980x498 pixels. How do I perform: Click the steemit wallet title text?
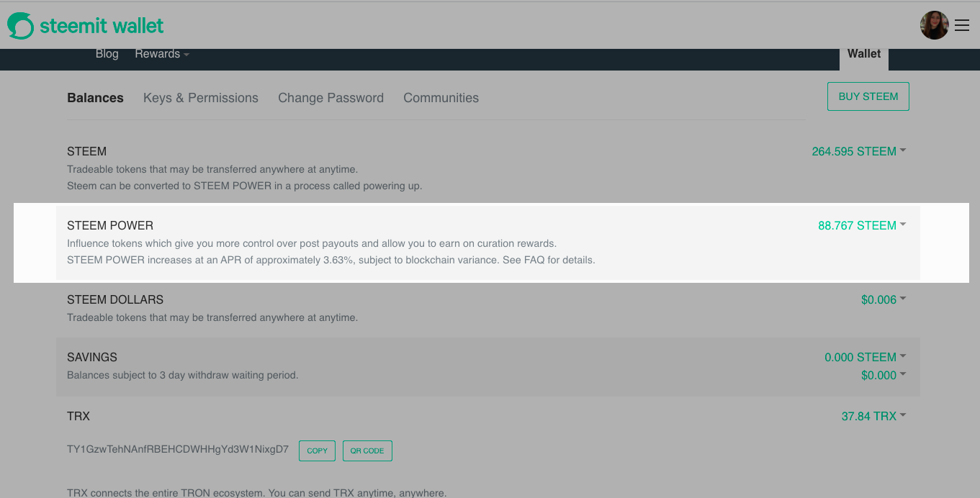coord(102,26)
